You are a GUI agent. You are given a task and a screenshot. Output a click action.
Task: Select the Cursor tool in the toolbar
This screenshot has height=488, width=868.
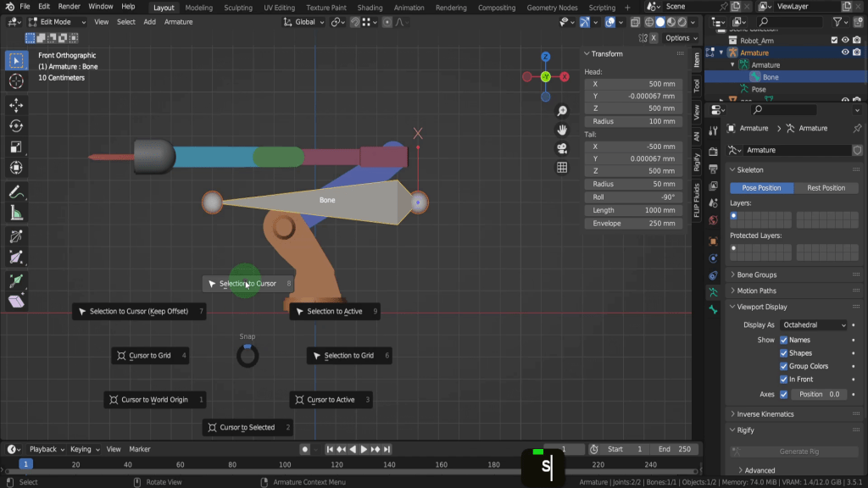[16, 81]
